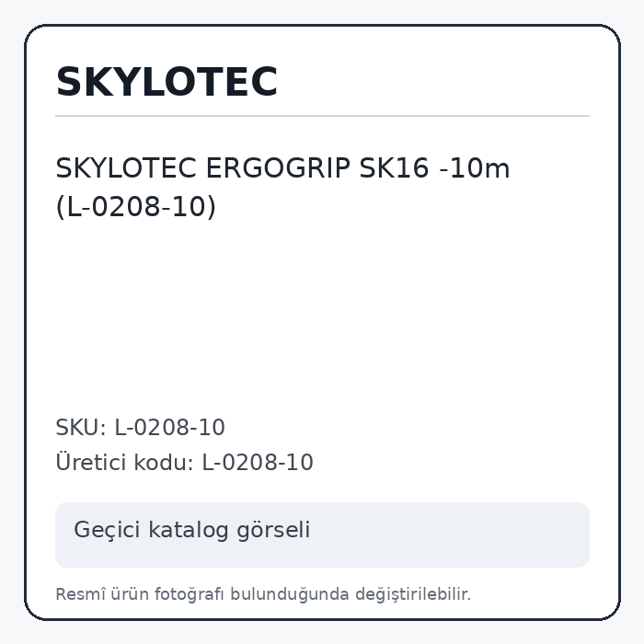Click the -10m length text

(x=475, y=168)
